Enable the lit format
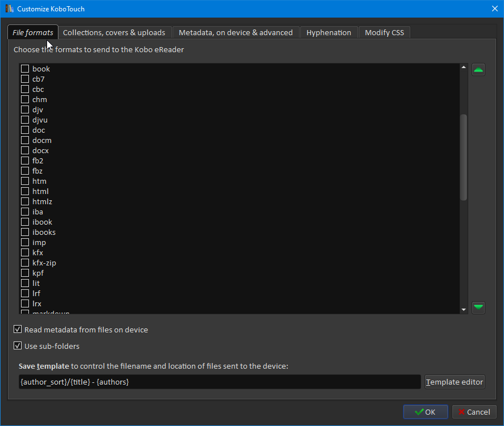The width and height of the screenshot is (504, 426). click(25, 284)
